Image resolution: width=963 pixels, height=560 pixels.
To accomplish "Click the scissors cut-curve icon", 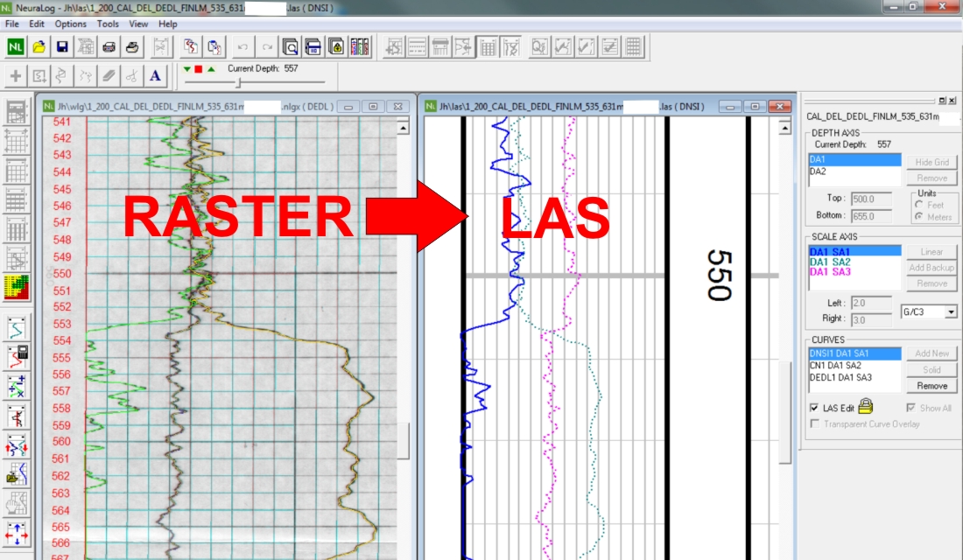I will point(132,76).
